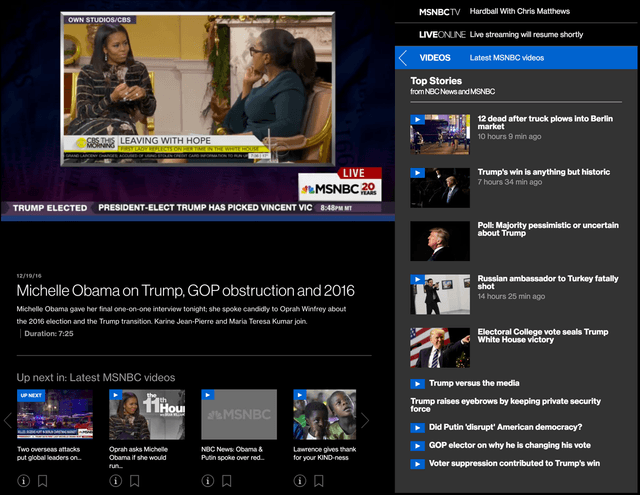Screen dimensions: 640x495
Task: Click play icon beside Did Putin 'disrupt' American democracy
Action: click(417, 428)
